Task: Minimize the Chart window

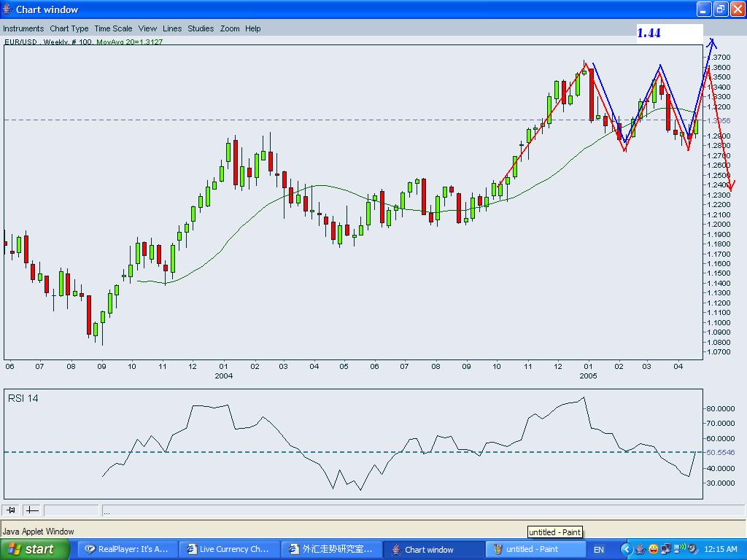Action: coord(704,9)
